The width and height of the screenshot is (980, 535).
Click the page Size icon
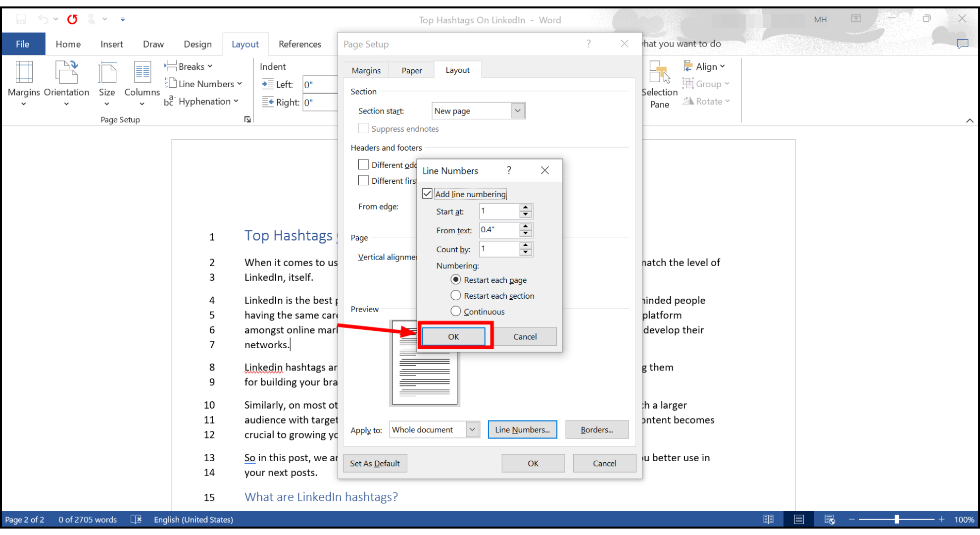[x=106, y=73]
